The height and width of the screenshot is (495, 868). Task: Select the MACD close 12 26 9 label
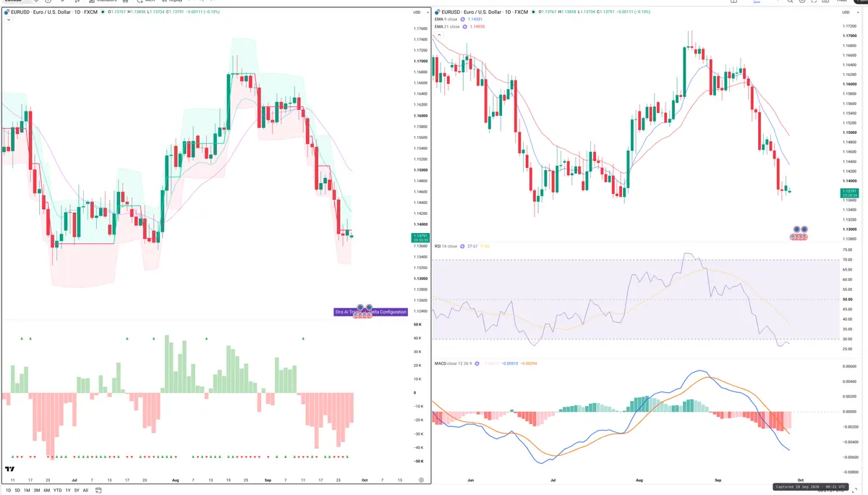pyautogui.click(x=453, y=363)
